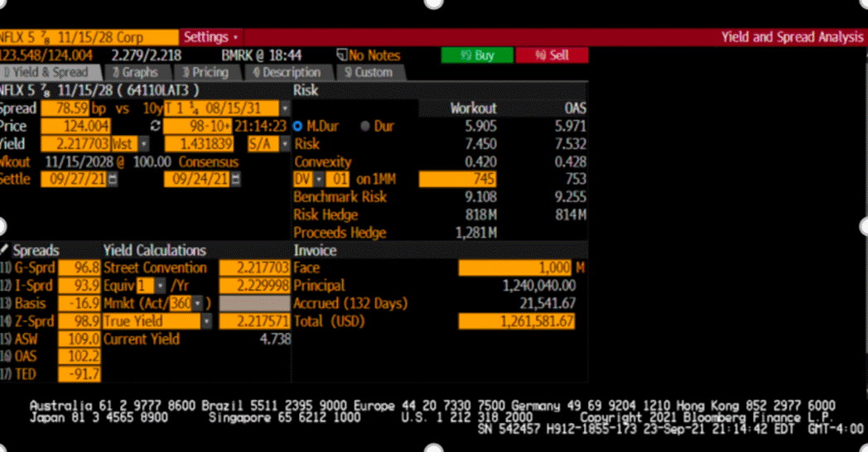Click the Principal 1,240,040.00 value
Screen dimensions: 868x452
click(x=538, y=286)
